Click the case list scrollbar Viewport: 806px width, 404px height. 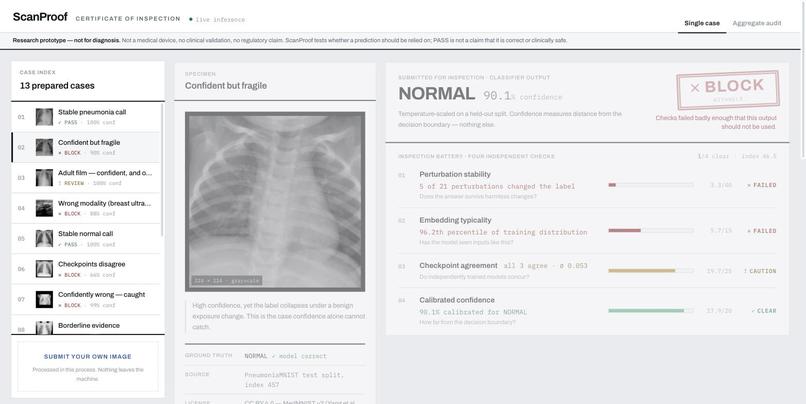pyautogui.click(x=162, y=170)
